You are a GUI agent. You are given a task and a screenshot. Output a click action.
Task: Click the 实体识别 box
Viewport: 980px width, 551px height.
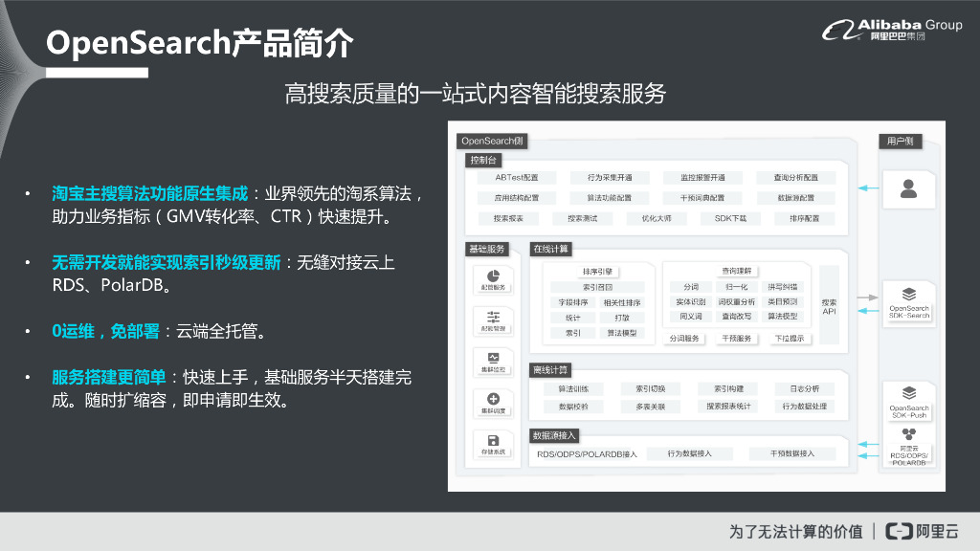pyautogui.click(x=691, y=301)
